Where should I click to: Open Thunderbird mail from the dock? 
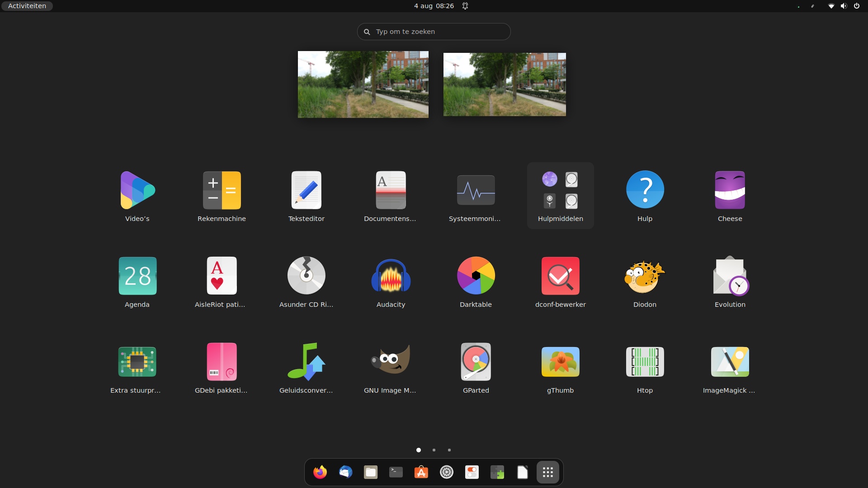(345, 472)
